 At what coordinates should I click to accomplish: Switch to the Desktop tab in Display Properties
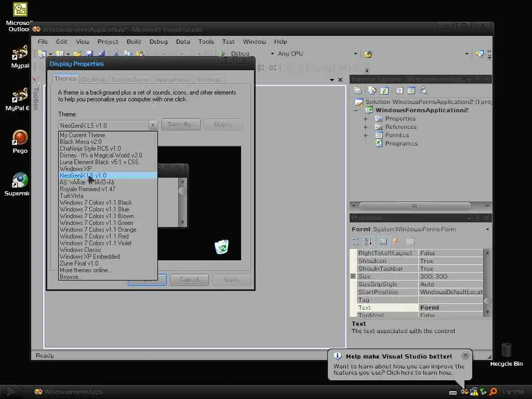[94, 79]
